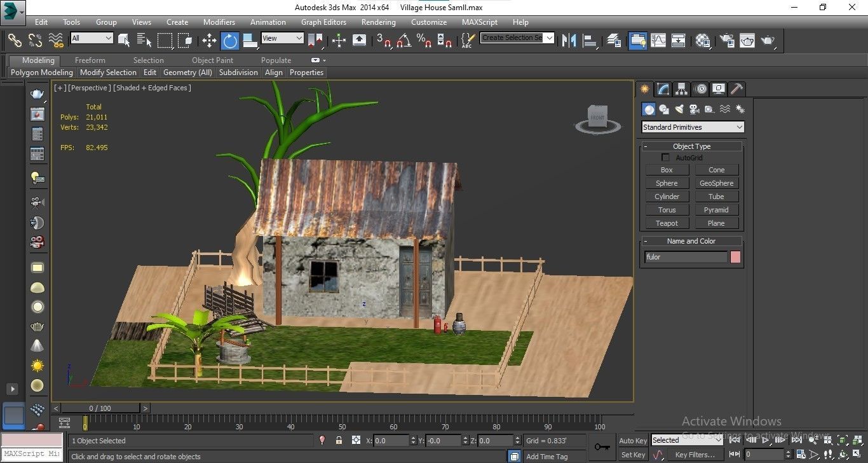
Task: Click the Teapot primitive button
Action: click(x=667, y=223)
